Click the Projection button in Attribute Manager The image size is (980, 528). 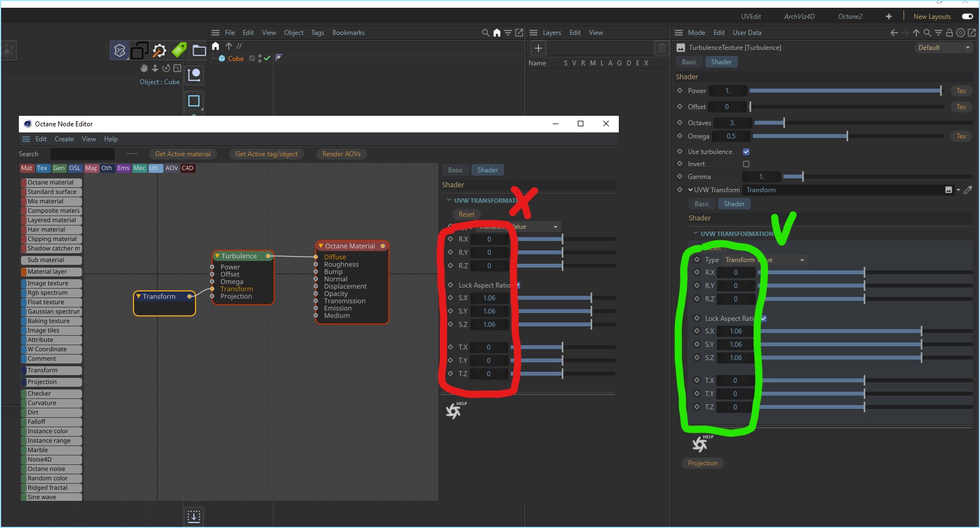click(x=702, y=463)
